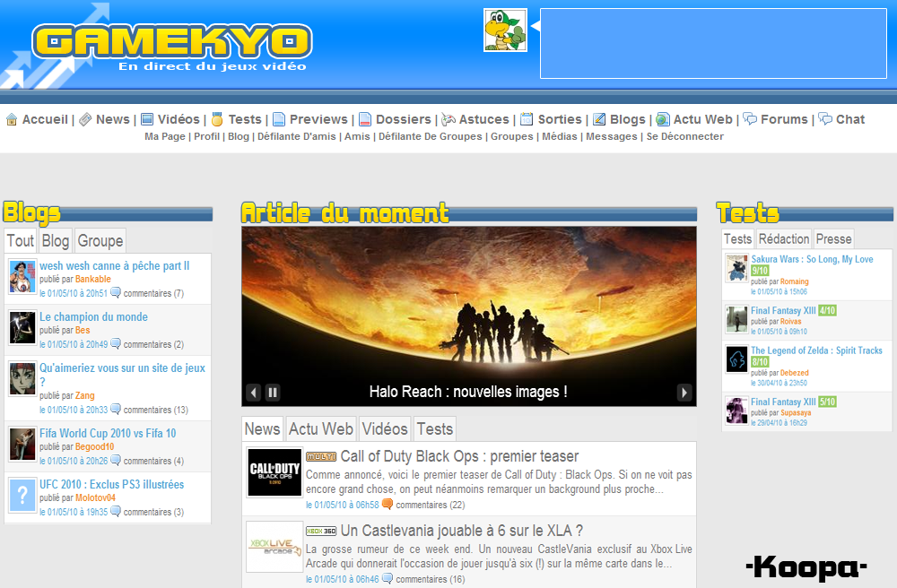Open the Forums menu item
This screenshot has width=897, height=588.
pos(784,119)
